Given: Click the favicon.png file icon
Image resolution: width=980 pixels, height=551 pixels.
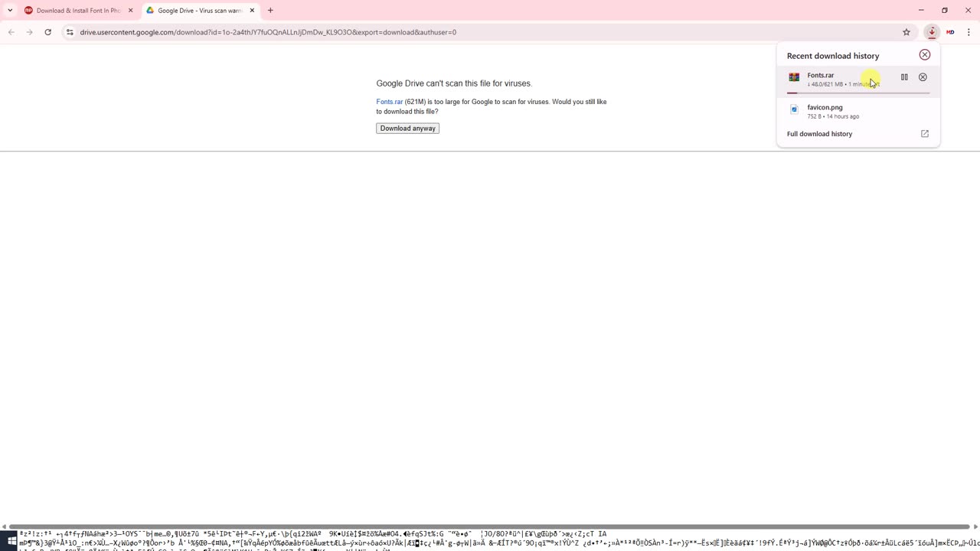Looking at the screenshot, I should pyautogui.click(x=794, y=109).
